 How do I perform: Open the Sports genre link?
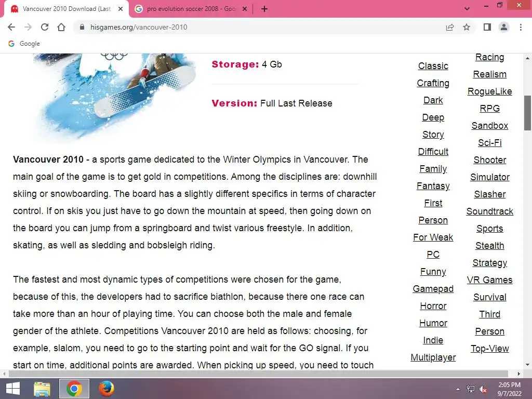click(489, 229)
